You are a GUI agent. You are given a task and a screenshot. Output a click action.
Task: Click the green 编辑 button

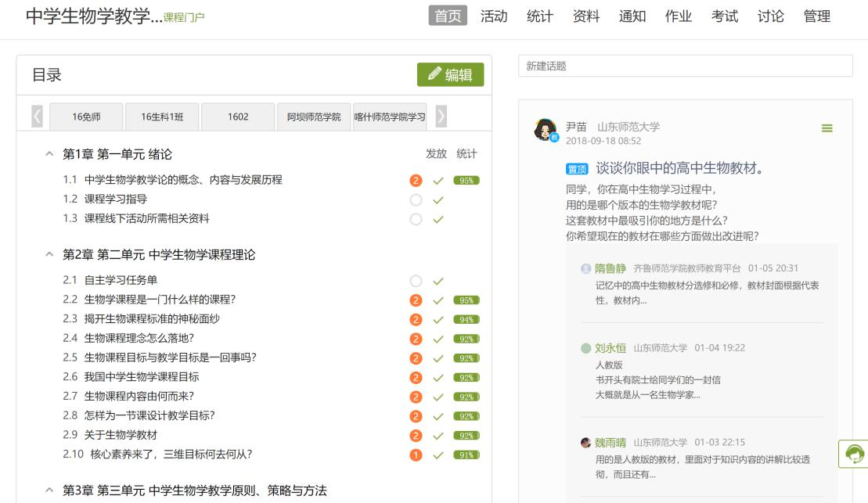[x=450, y=75]
